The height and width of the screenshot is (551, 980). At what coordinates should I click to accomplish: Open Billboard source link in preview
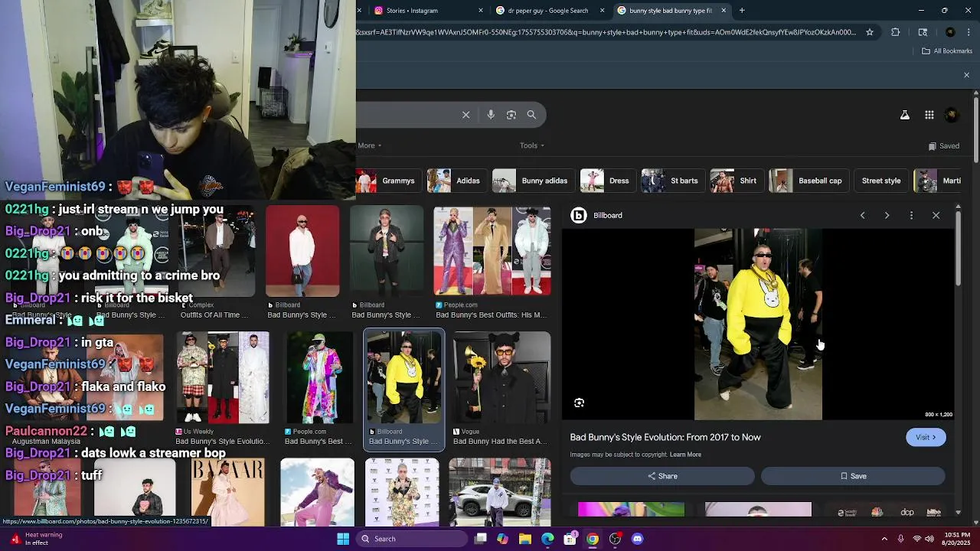[x=597, y=215]
